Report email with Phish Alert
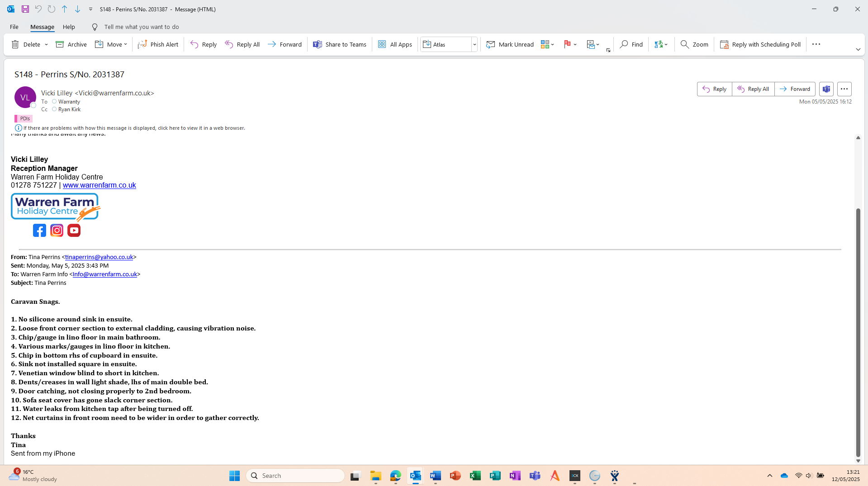 (x=158, y=44)
